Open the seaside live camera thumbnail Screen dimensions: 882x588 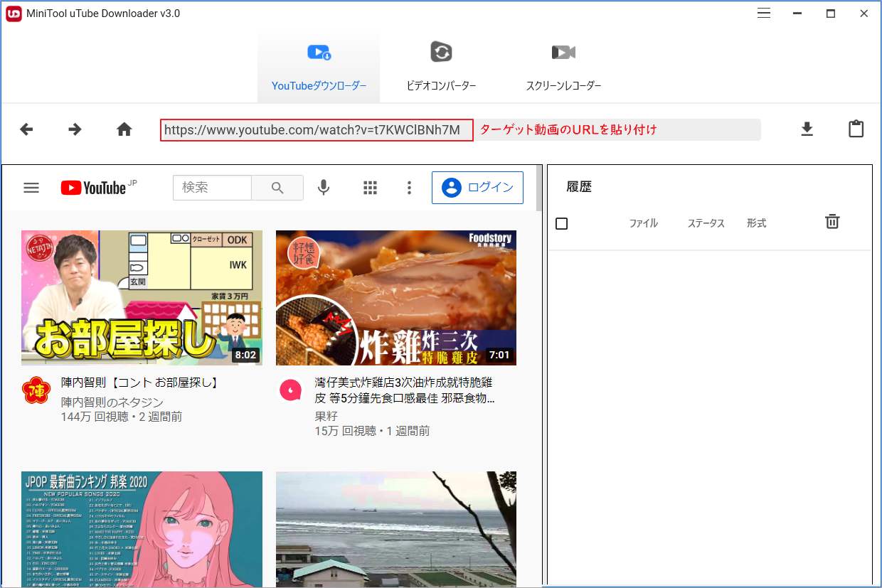pyautogui.click(x=396, y=529)
